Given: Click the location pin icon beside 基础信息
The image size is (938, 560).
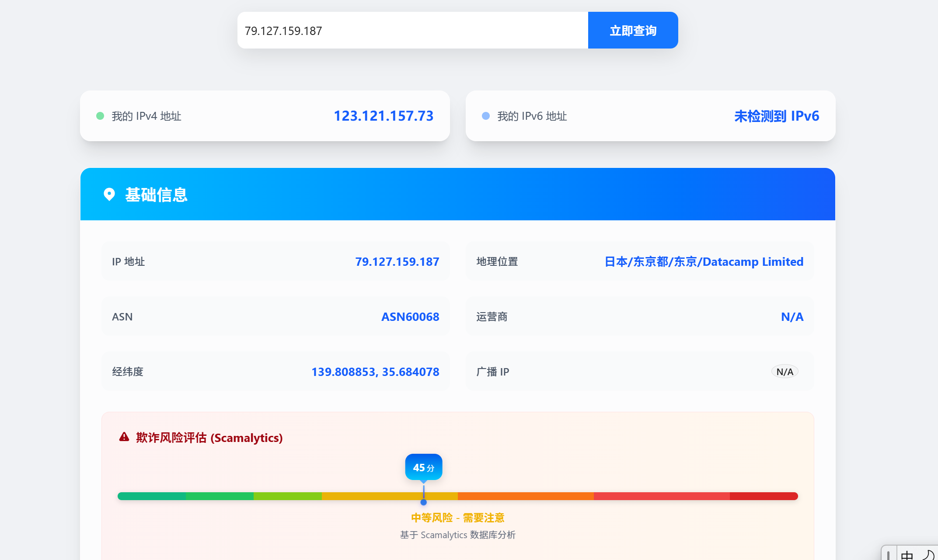Looking at the screenshot, I should pos(109,194).
